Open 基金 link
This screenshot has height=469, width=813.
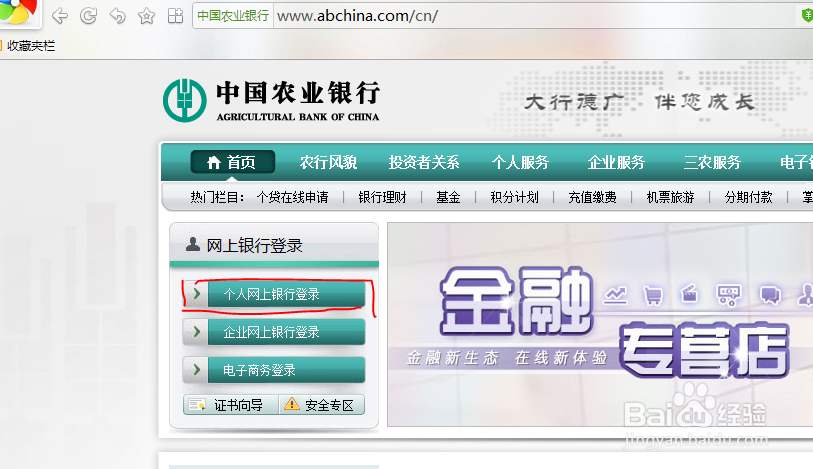[448, 197]
